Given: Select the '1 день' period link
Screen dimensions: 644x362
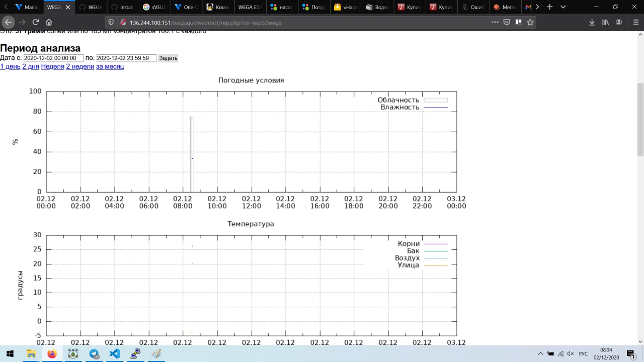Looking at the screenshot, I should click(10, 66).
